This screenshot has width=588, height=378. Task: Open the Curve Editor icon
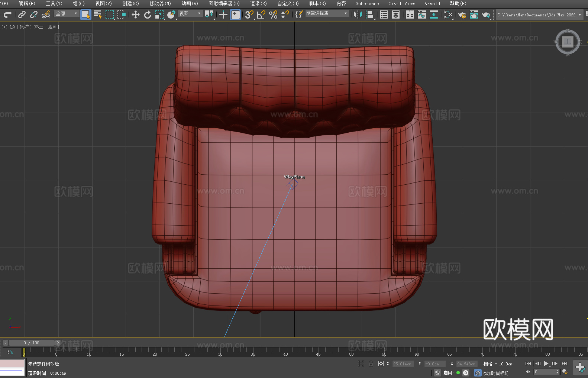421,14
